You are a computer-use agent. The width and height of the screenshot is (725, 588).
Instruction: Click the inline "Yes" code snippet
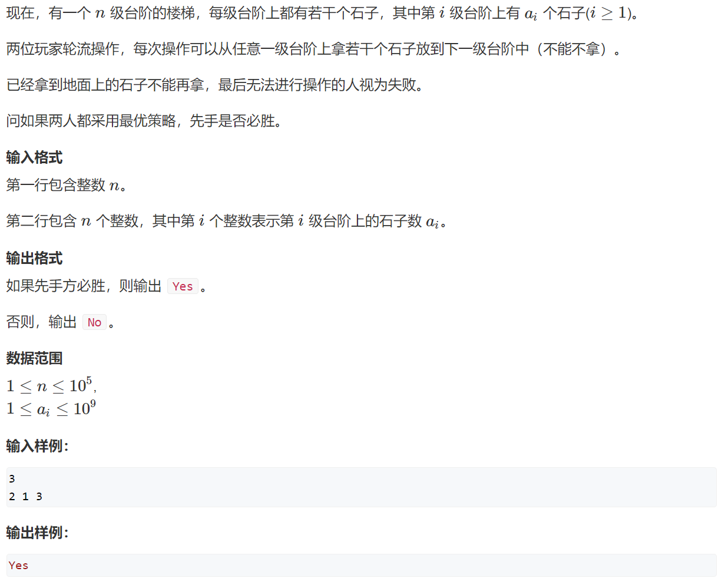coord(183,286)
